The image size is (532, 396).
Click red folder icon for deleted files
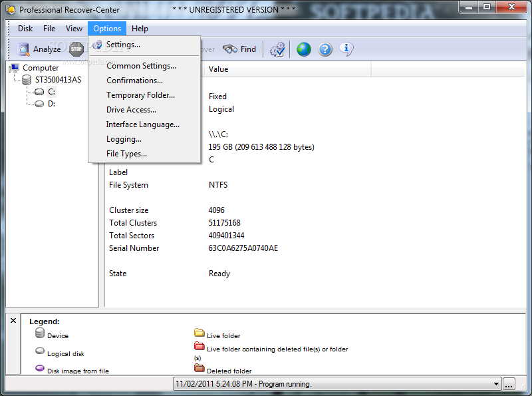[199, 345]
